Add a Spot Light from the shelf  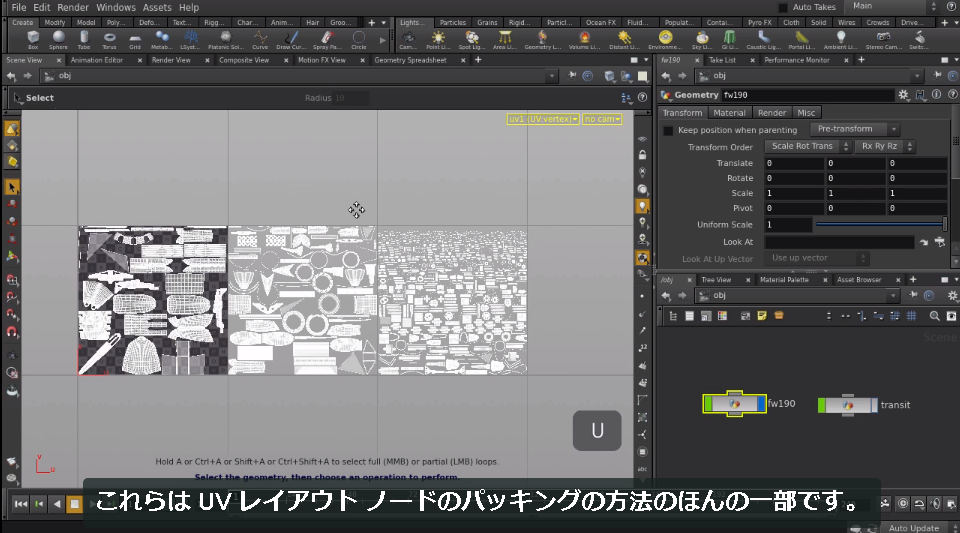point(472,40)
